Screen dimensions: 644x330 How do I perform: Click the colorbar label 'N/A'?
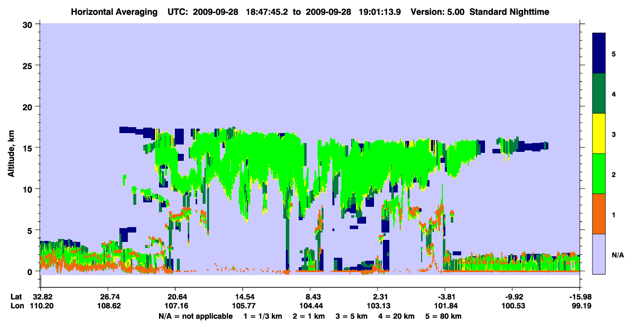(x=617, y=255)
